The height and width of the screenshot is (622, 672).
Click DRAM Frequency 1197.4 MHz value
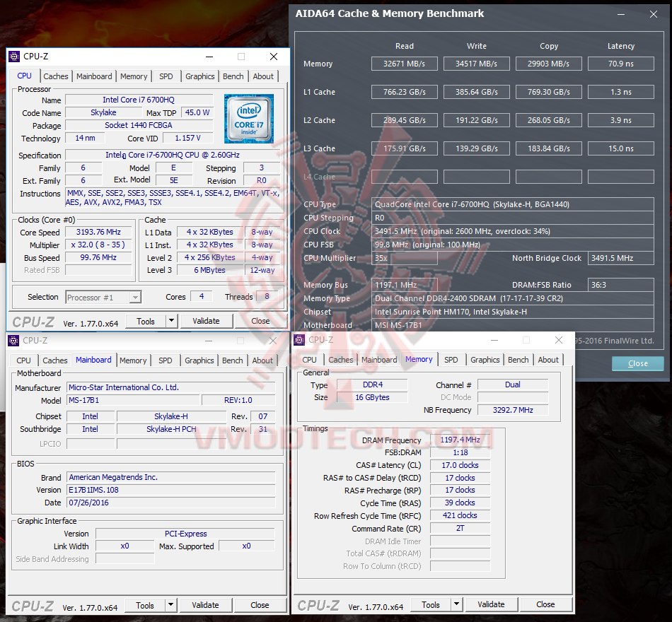460,440
